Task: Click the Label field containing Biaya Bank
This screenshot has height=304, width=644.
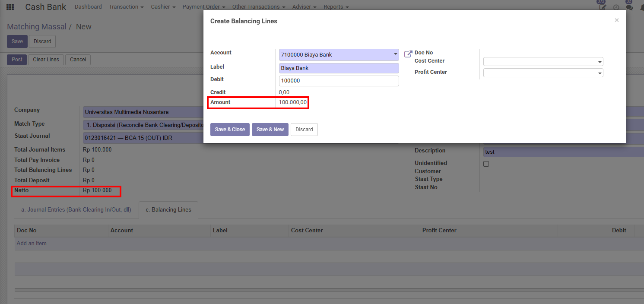Action: (339, 68)
